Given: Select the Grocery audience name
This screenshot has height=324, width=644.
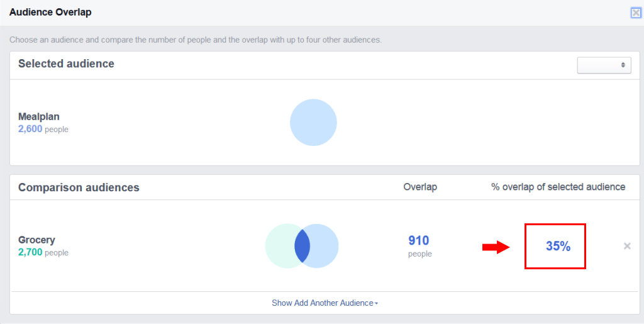Looking at the screenshot, I should pos(36,240).
